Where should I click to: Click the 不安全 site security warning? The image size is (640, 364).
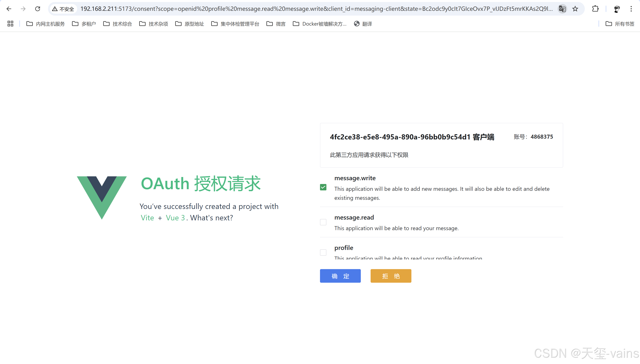[63, 9]
